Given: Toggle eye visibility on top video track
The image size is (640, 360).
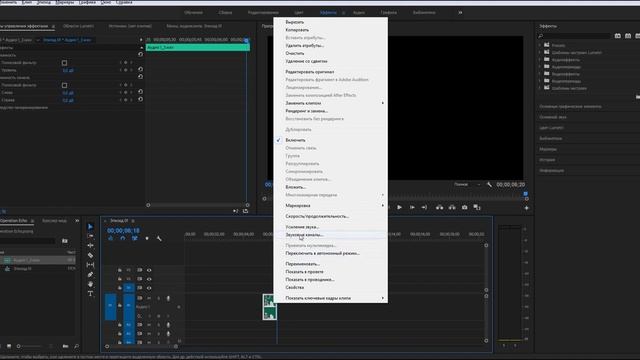Looking at the screenshot, I should [149, 270].
